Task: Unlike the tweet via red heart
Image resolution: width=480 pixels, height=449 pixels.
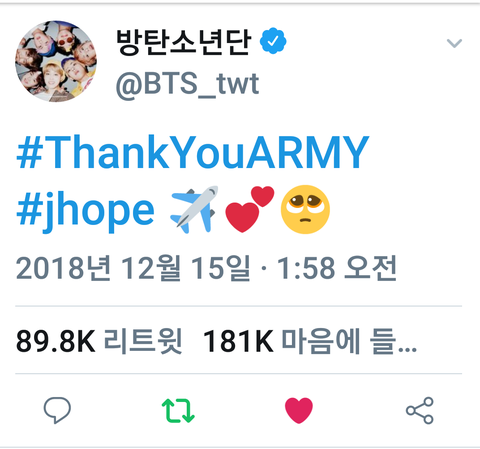Action: pos(299,410)
